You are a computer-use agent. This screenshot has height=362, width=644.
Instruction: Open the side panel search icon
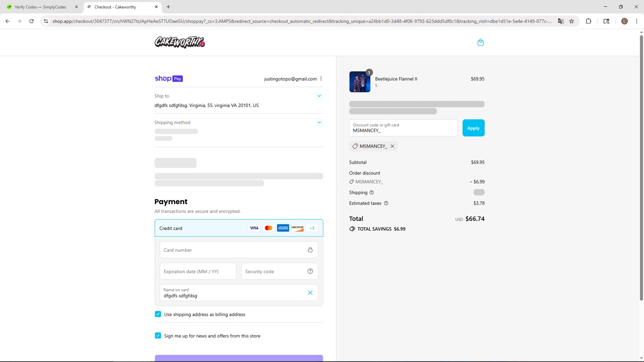pos(606,21)
